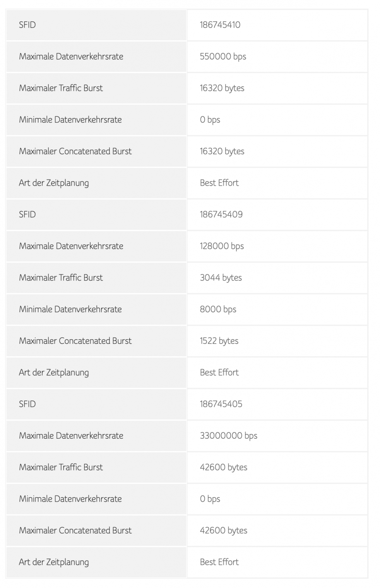The height and width of the screenshot is (588, 380).
Task: Click the SFID label beside 186745405
Action: point(27,404)
